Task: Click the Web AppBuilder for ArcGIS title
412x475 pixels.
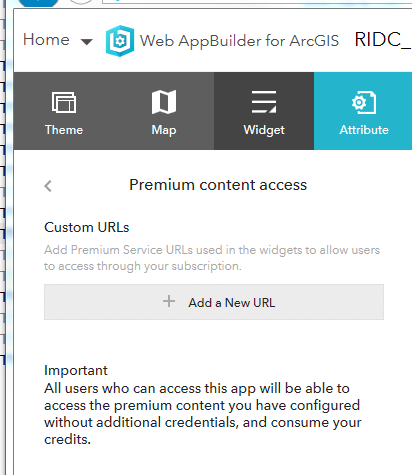Action: (x=239, y=41)
